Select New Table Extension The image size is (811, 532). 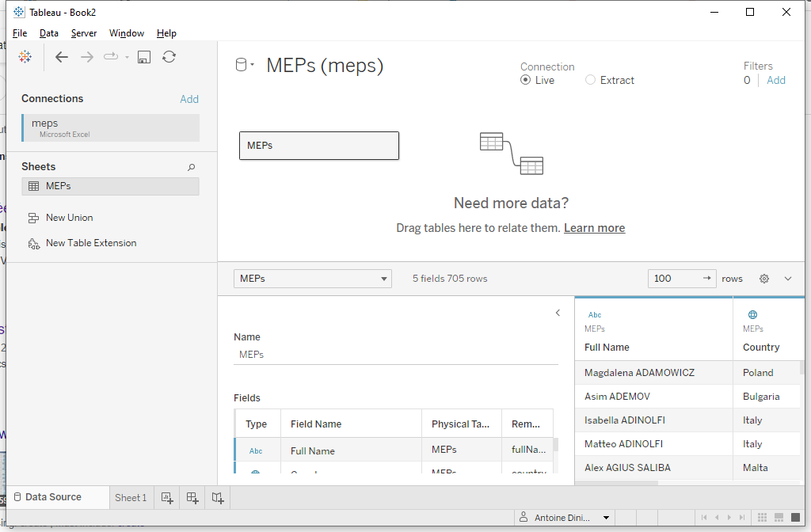(x=91, y=243)
